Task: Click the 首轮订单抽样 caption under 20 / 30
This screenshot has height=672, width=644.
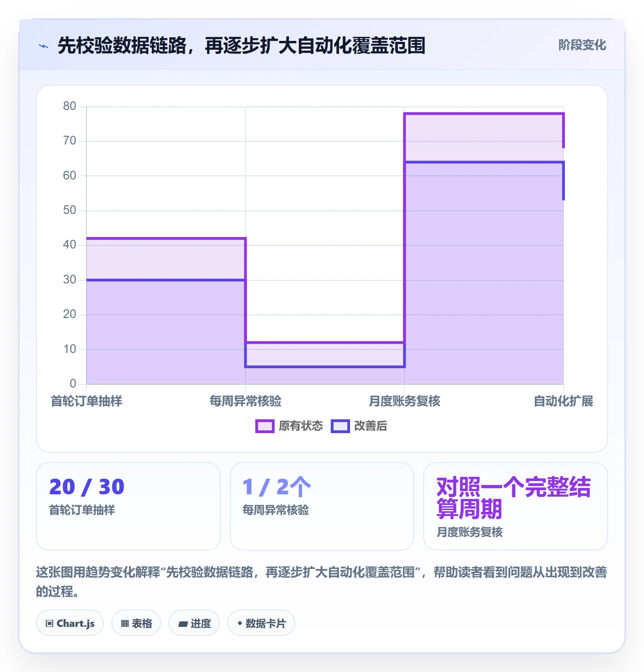Action: 82,510
